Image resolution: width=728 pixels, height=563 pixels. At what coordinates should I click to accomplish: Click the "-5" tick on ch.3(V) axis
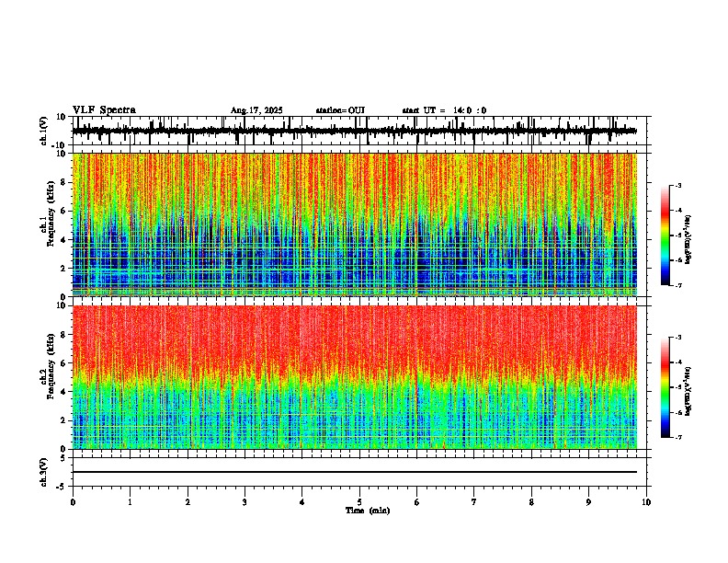pyautogui.click(x=62, y=487)
